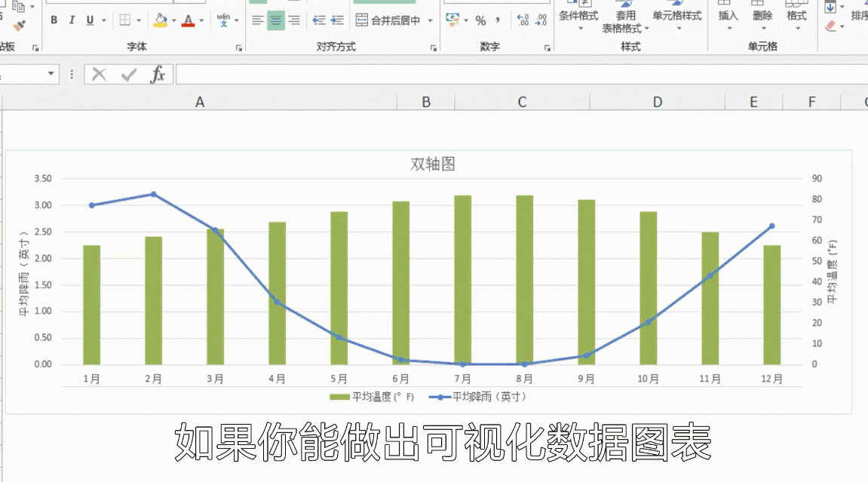Open clipboard group dialog launcher
Image resolution: width=868 pixels, height=482 pixels.
pyautogui.click(x=35, y=48)
